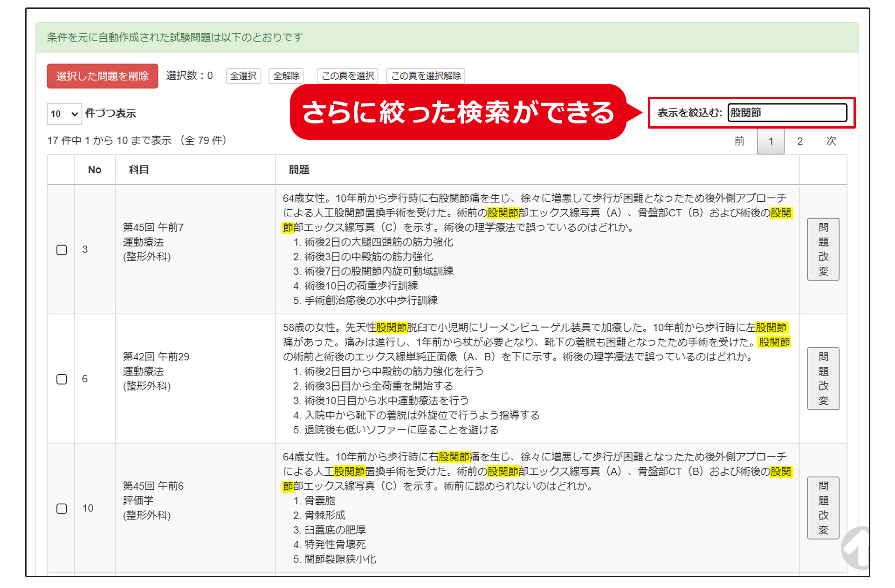Click the text 第45回 午前6
This screenshot has height=588, width=895.
coord(153,486)
